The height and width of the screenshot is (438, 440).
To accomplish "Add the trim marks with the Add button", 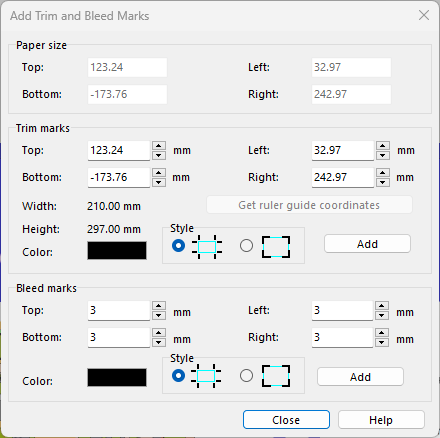I will coord(367,244).
